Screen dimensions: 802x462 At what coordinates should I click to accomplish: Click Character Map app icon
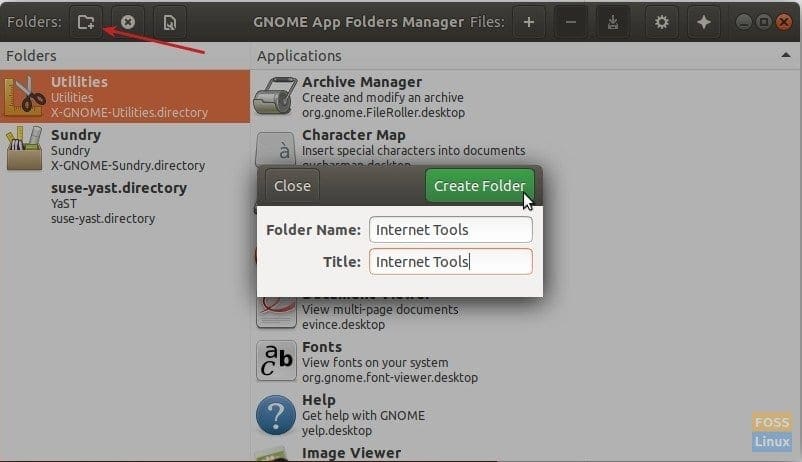click(276, 148)
